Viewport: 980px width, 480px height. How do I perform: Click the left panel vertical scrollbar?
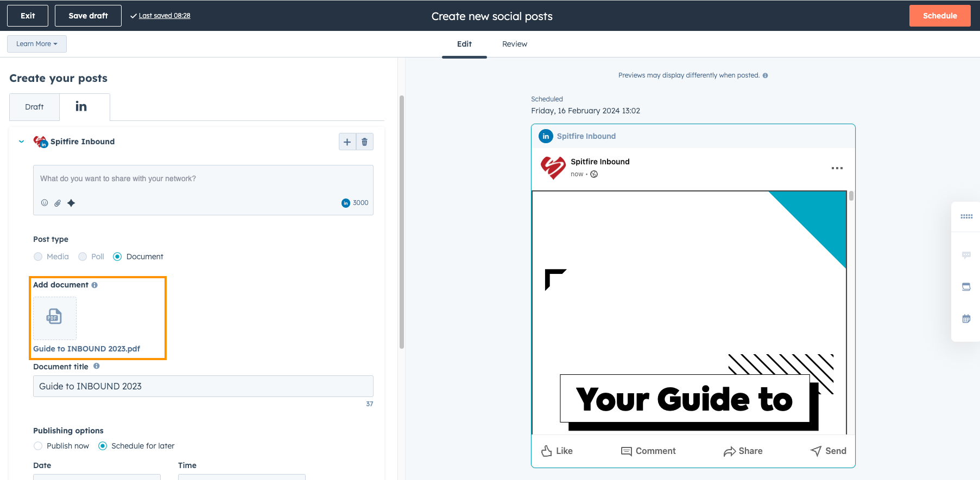[x=402, y=222]
